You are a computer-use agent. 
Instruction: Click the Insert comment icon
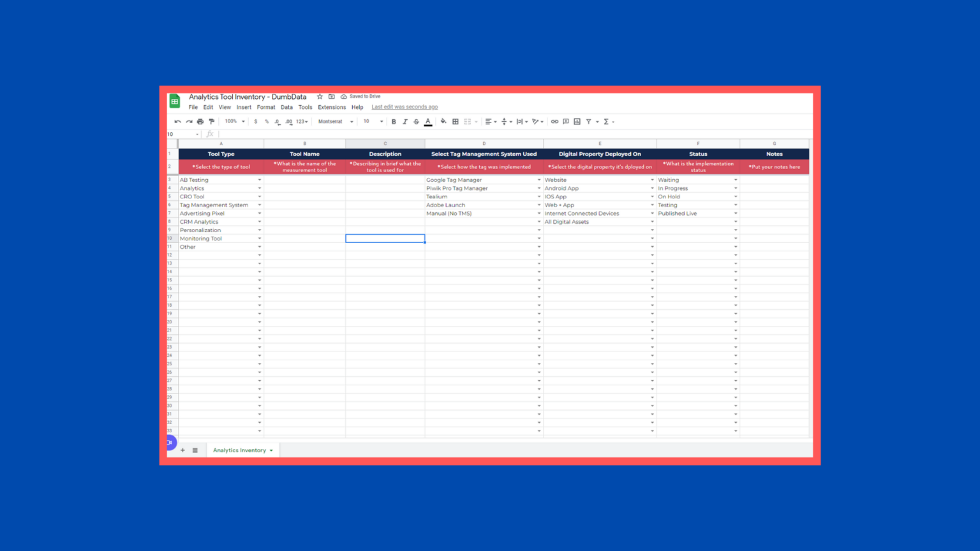tap(565, 121)
